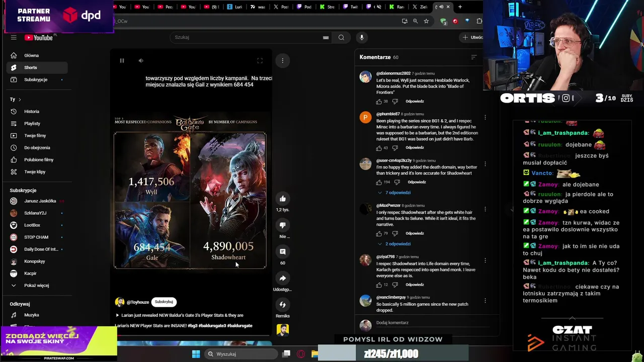Select Shorts in the sidebar
Image resolution: width=644 pixels, height=362 pixels.
coord(38,67)
